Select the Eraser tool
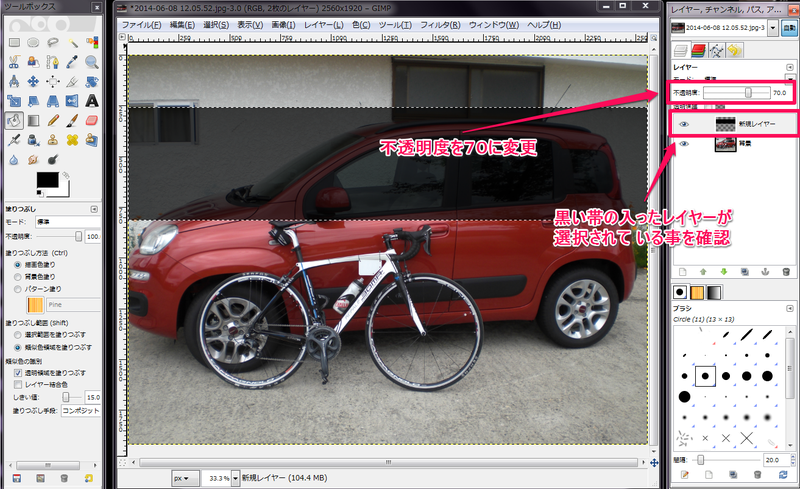Screen dimensions: 800x489 coord(92,120)
